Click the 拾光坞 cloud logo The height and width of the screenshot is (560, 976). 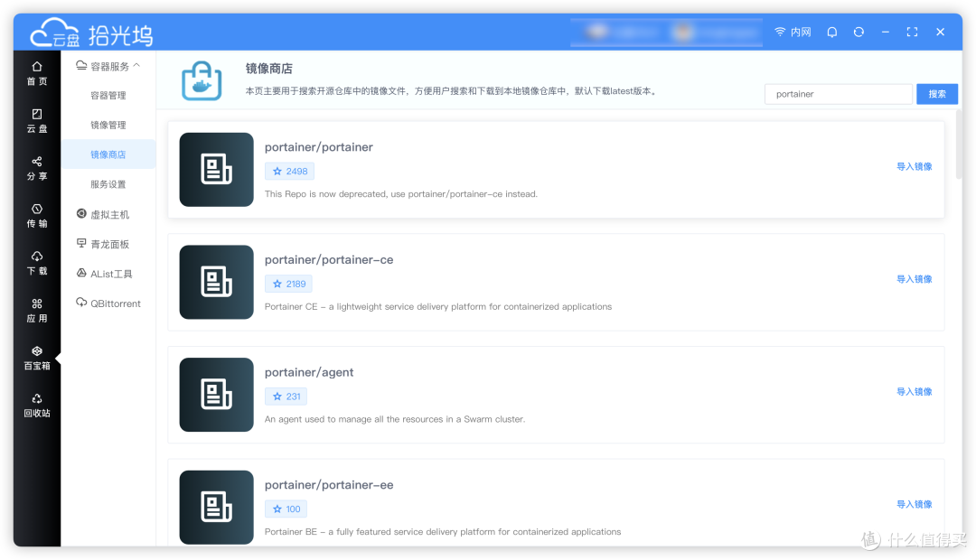pyautogui.click(x=91, y=33)
